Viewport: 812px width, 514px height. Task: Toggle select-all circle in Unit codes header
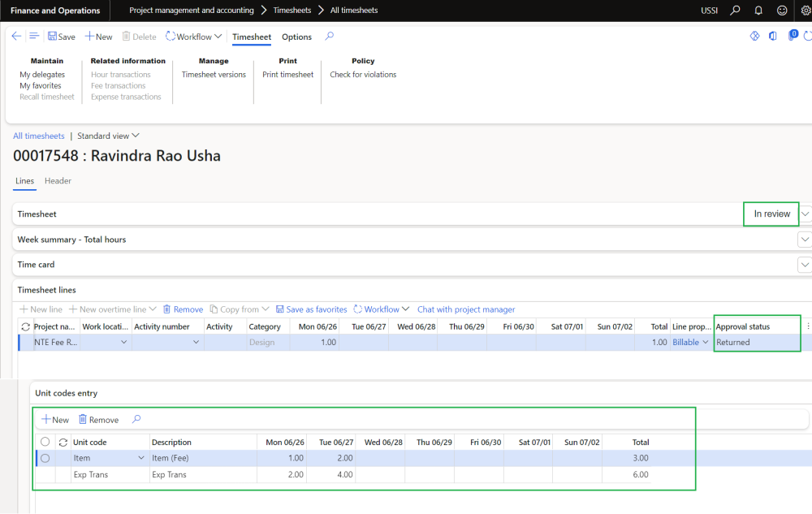45,443
